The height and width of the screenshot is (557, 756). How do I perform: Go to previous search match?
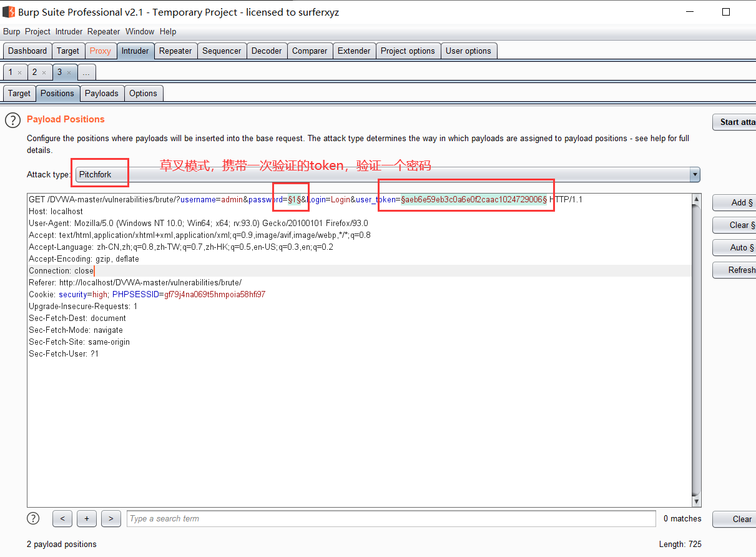click(x=62, y=518)
